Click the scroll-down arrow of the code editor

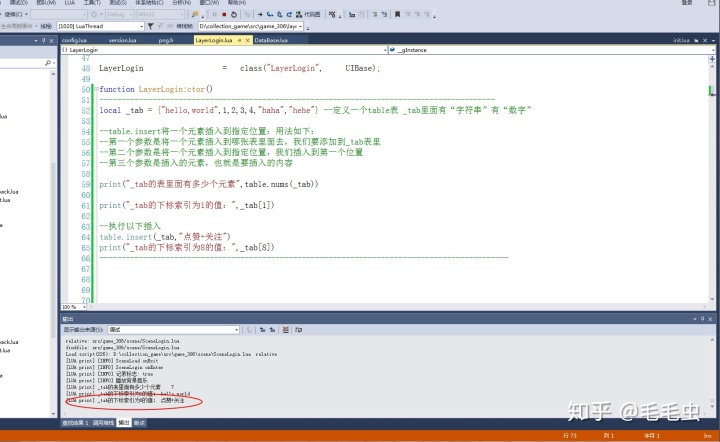coord(712,300)
